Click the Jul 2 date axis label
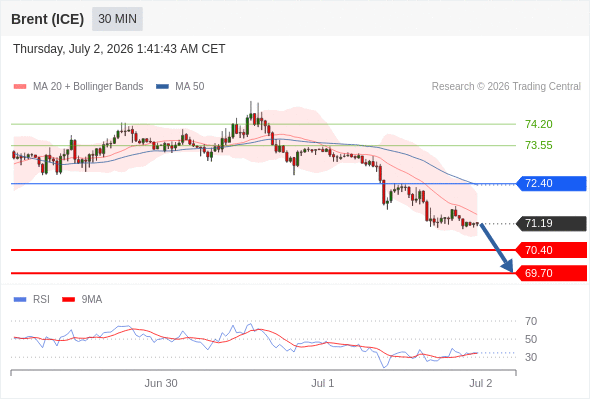This screenshot has width=590, height=400. 481,383
